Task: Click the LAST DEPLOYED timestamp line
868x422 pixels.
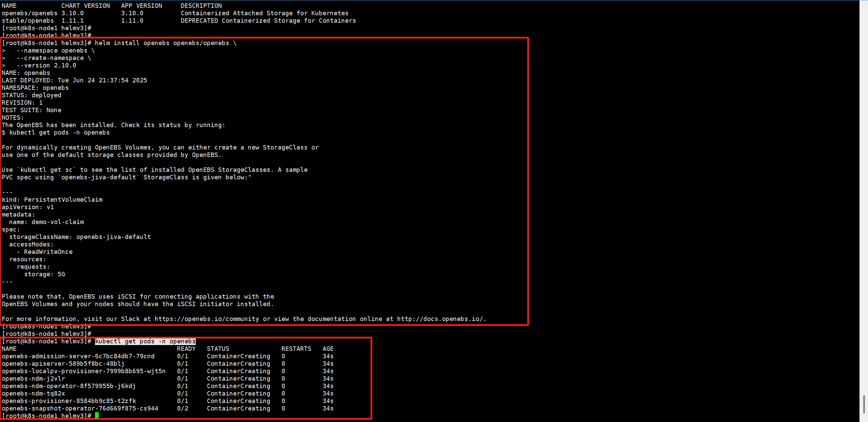Action: click(x=74, y=80)
